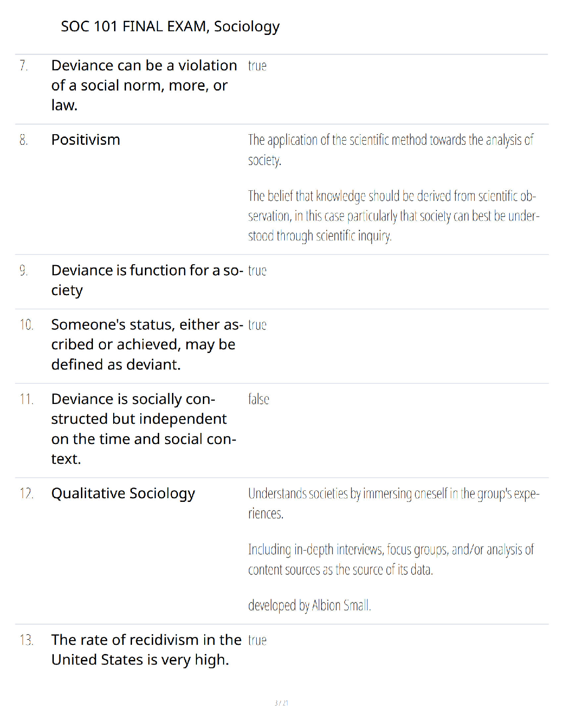Click 'Deviance is function for a society' statement
This screenshot has width=563, height=728.
[147, 280]
